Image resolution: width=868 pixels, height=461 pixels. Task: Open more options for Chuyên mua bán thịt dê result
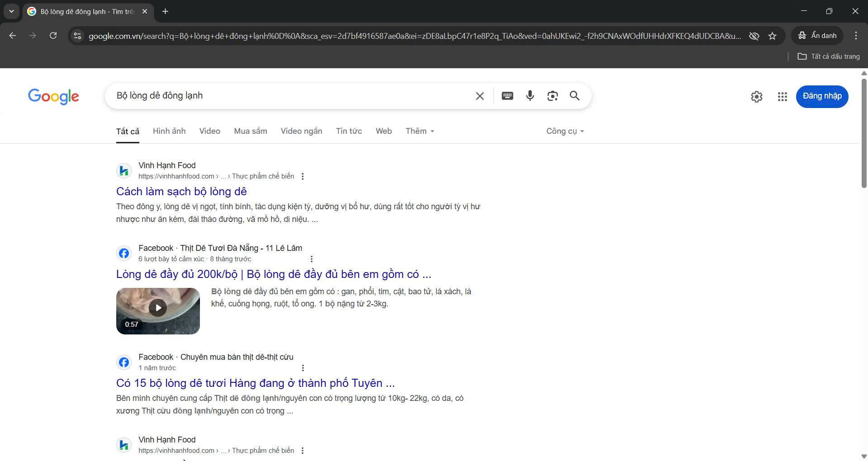pyautogui.click(x=303, y=368)
